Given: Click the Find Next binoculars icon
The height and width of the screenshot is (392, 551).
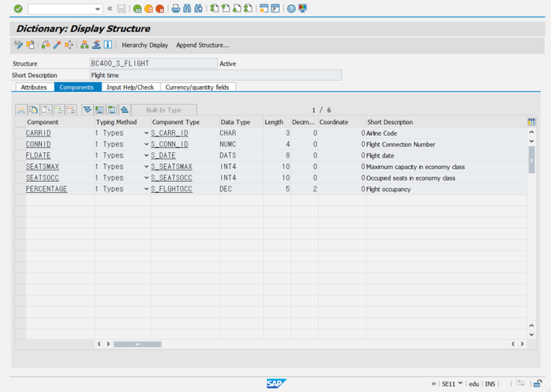Looking at the screenshot, I should pyautogui.click(x=198, y=8).
